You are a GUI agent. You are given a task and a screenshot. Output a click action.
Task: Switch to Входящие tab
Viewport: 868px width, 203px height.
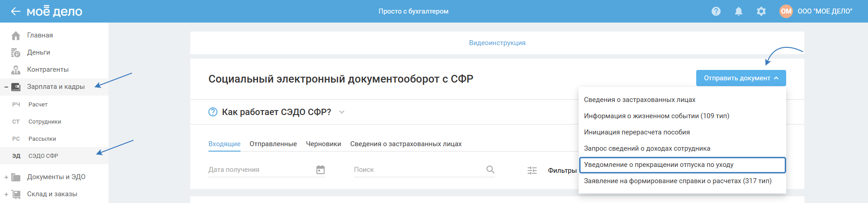tap(224, 144)
